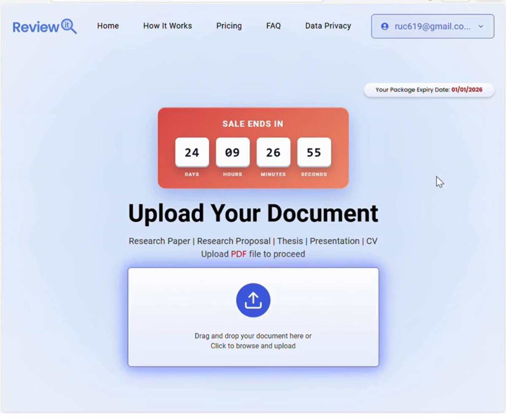Click the 55 seconds countdown tile
The width and height of the screenshot is (506, 420).
tap(314, 152)
